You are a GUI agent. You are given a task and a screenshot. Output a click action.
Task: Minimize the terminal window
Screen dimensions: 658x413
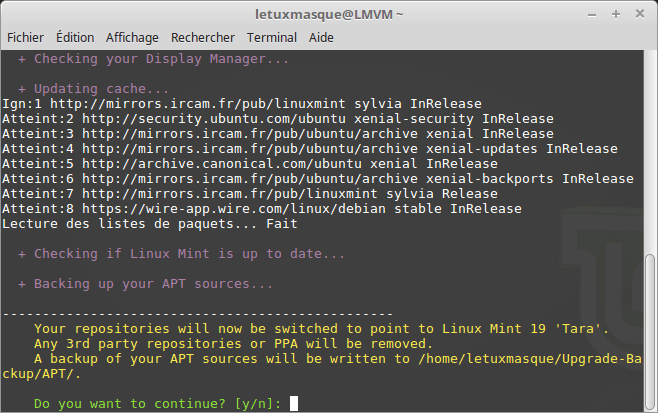(x=590, y=14)
